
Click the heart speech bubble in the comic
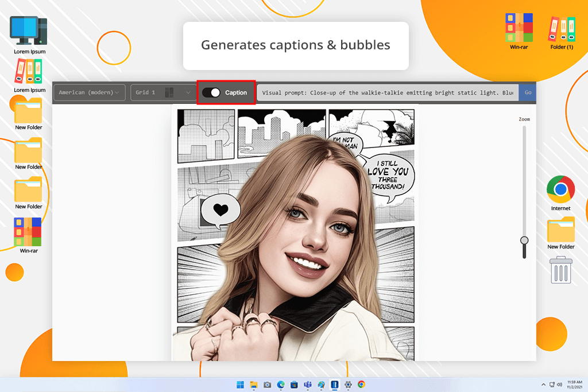pyautogui.click(x=220, y=211)
